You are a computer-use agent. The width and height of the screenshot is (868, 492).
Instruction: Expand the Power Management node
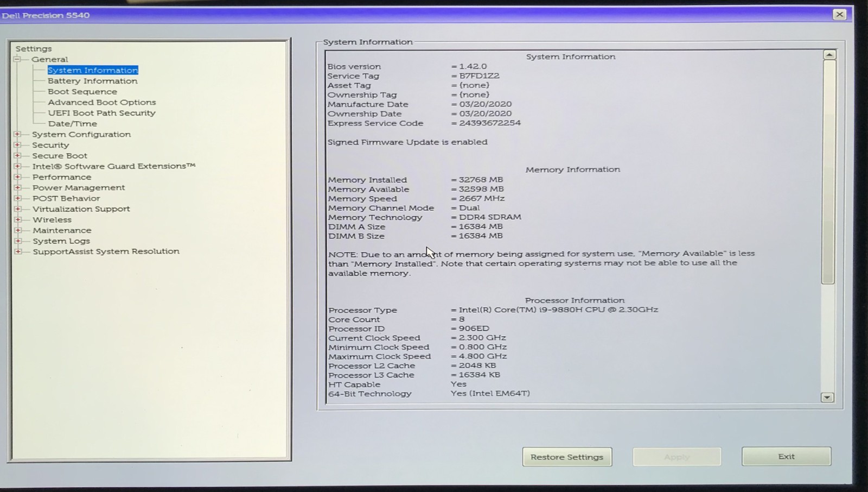(17, 187)
